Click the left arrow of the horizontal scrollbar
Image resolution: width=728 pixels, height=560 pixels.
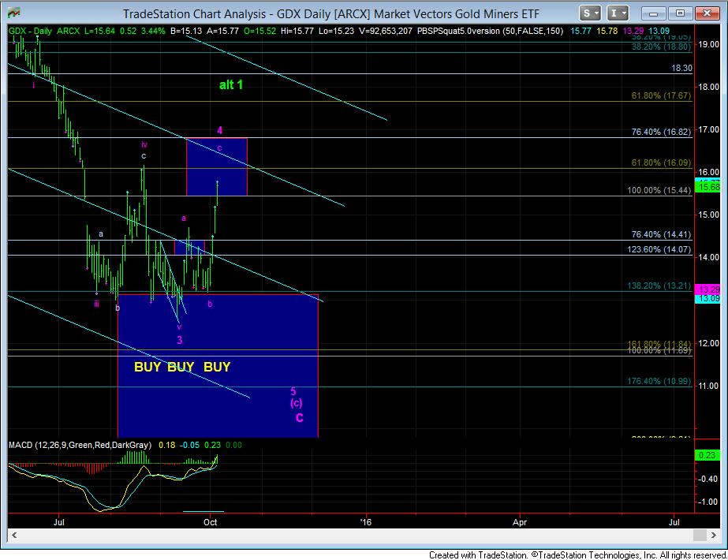point(14,536)
